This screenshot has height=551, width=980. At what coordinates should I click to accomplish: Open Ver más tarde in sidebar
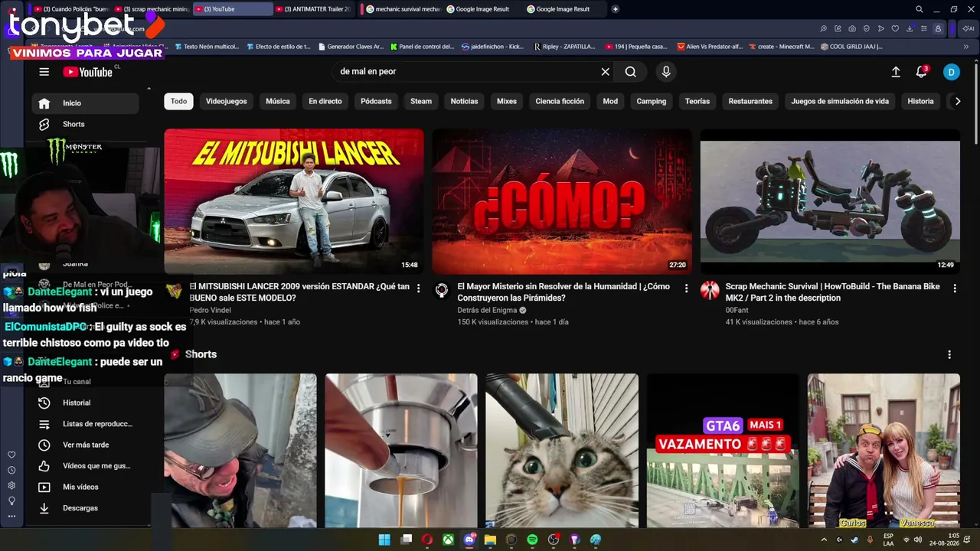(x=87, y=445)
